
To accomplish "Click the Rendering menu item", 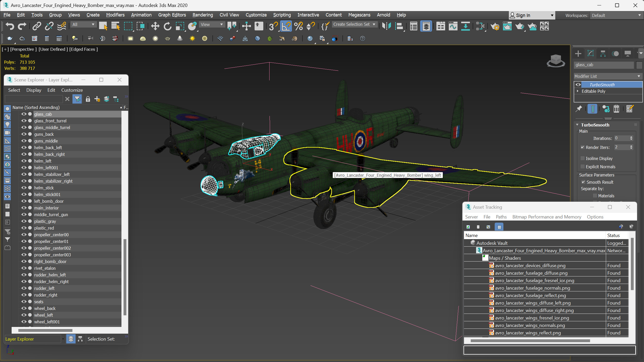I will click(x=202, y=15).
